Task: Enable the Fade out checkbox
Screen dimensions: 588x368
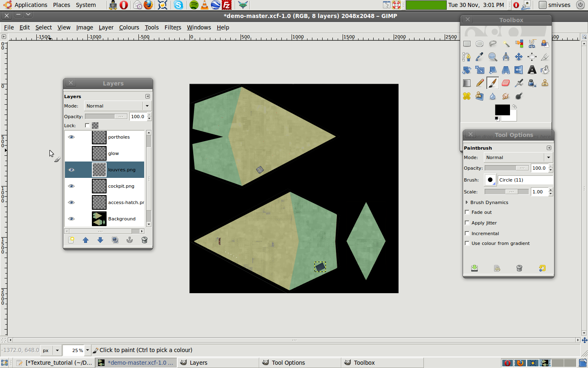Action: point(467,212)
